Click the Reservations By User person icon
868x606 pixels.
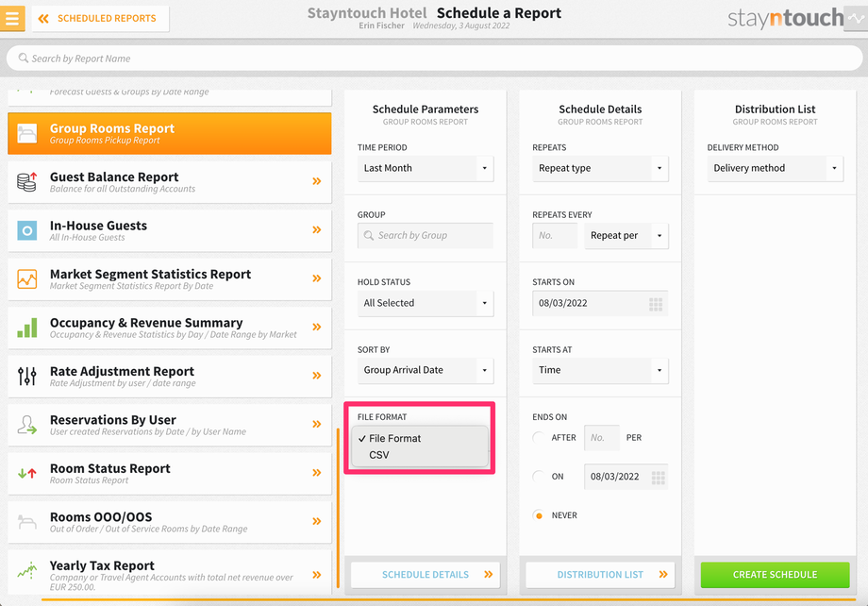pyautogui.click(x=26, y=425)
